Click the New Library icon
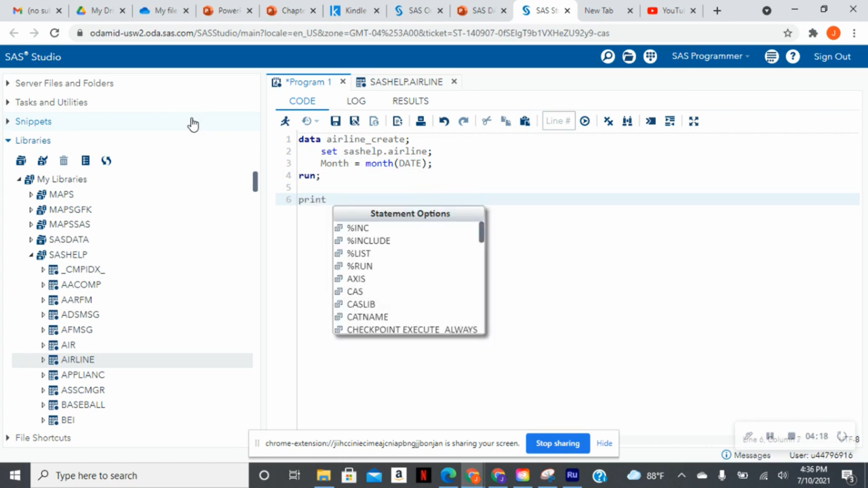868x488 pixels. [x=21, y=161]
